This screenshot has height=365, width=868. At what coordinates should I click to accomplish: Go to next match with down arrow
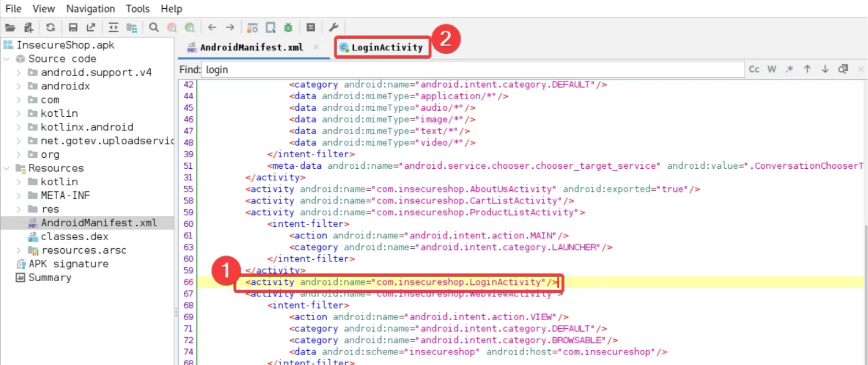click(825, 69)
